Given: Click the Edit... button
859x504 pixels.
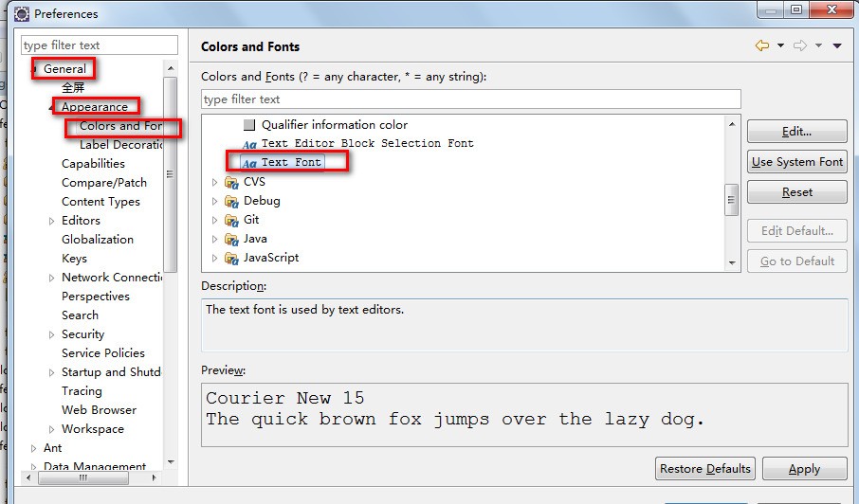Looking at the screenshot, I should click(x=796, y=132).
